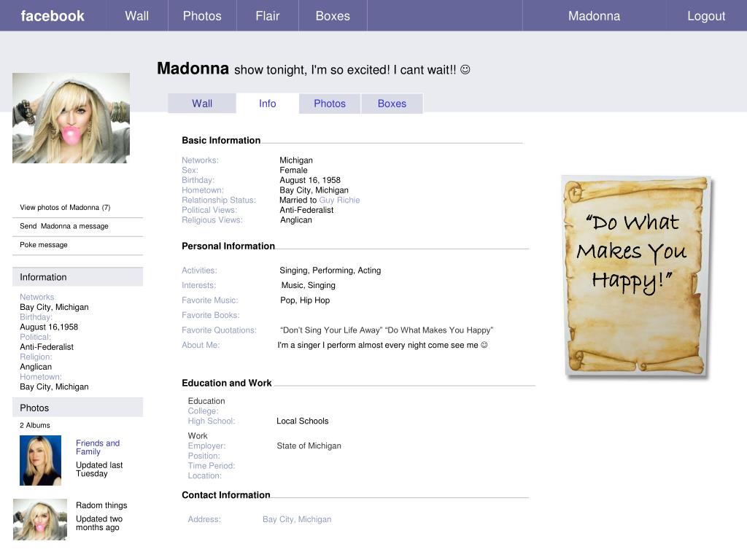The image size is (747, 560).
Task: Click Updated two months ago album text
Action: coord(99,523)
